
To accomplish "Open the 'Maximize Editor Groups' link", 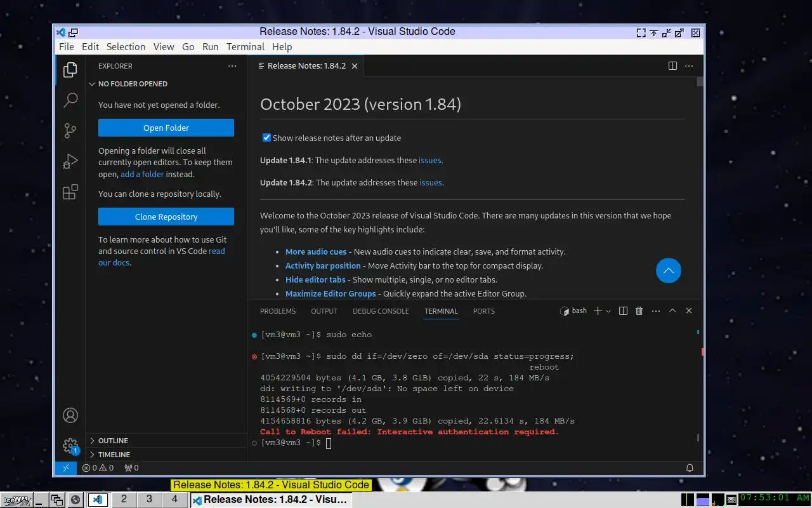I will (x=331, y=294).
